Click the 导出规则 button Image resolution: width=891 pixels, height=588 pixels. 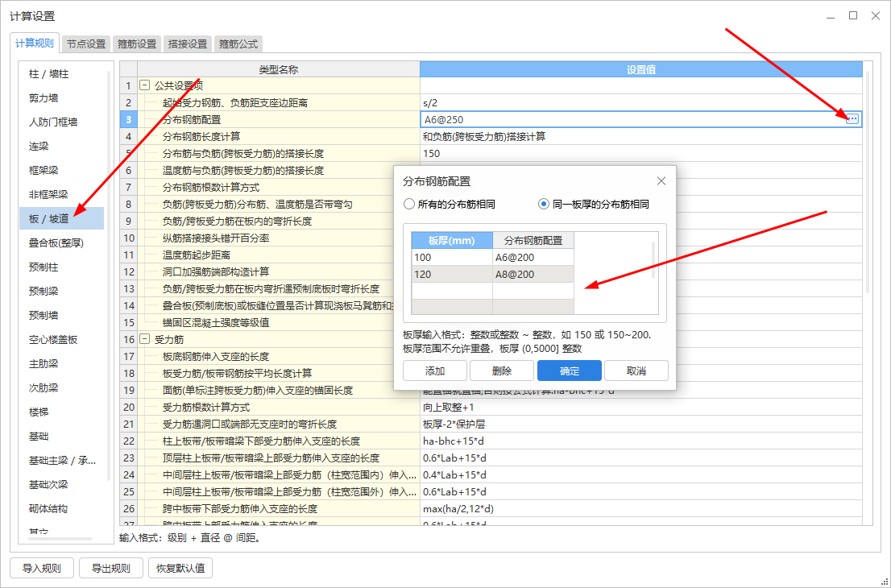[x=111, y=568]
